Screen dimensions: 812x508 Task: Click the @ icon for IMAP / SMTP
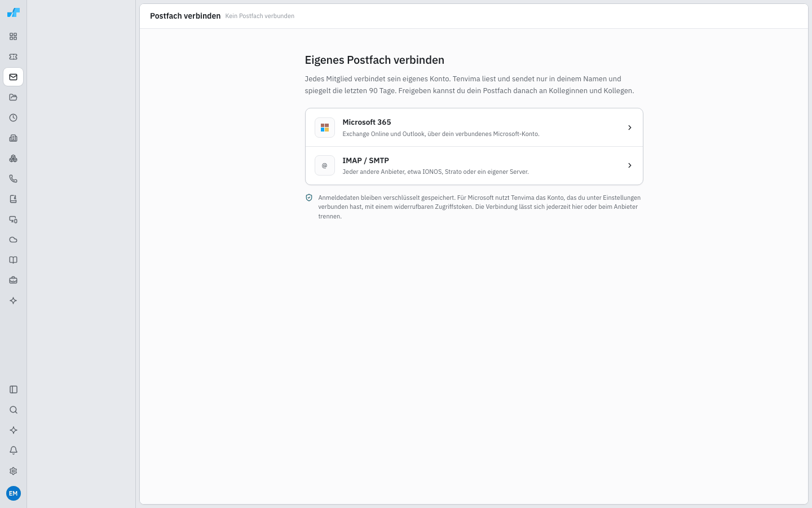325,165
